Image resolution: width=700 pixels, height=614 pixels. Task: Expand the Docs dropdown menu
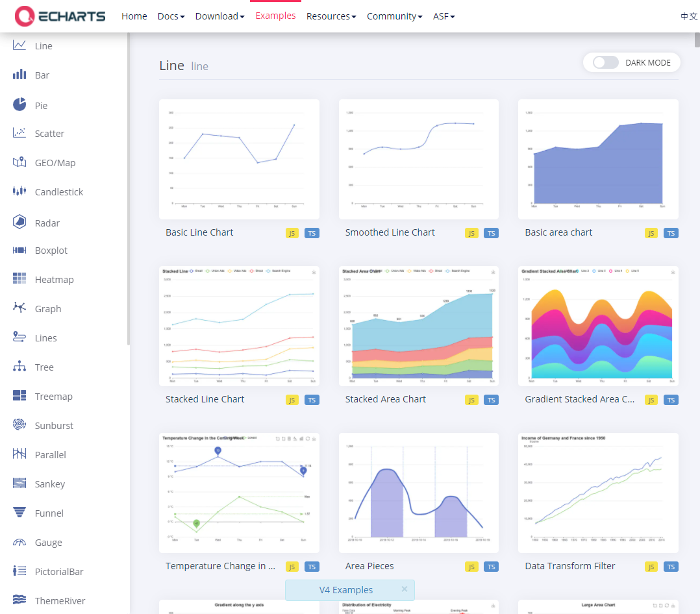tap(171, 16)
